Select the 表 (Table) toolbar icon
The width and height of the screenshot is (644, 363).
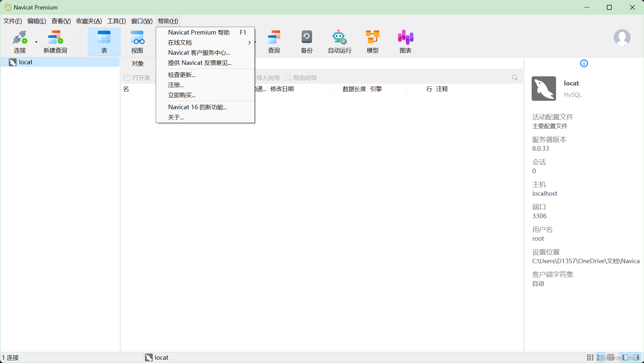click(x=104, y=41)
